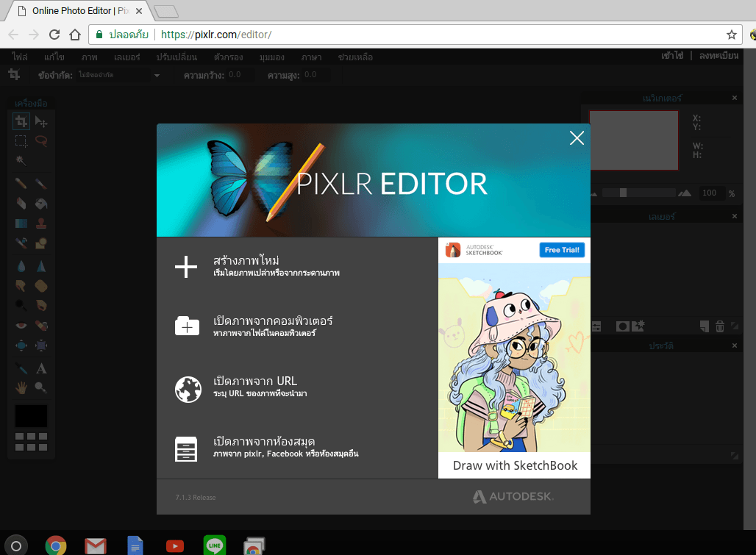Screen dimensions: 756x555
Task: Select the Eraser tool
Action: point(21,204)
